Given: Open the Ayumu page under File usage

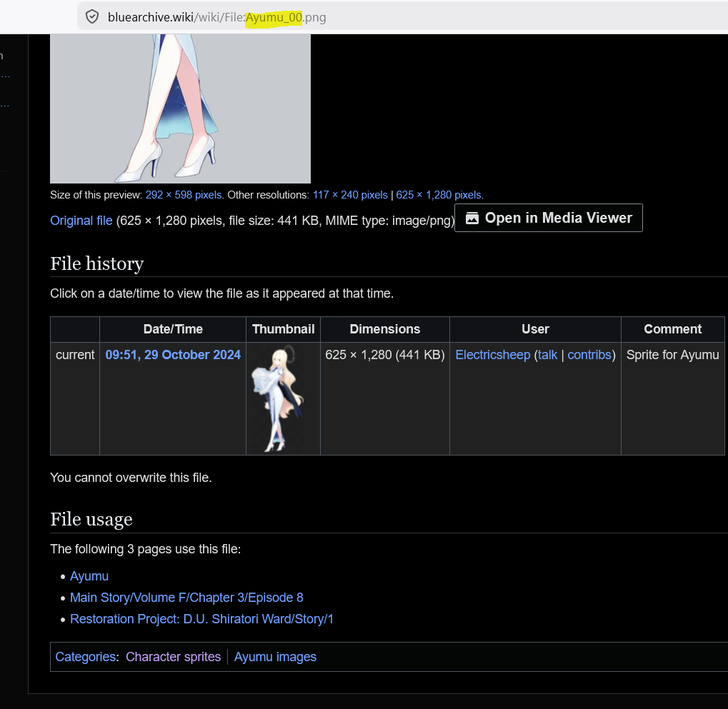Looking at the screenshot, I should pos(89,576).
